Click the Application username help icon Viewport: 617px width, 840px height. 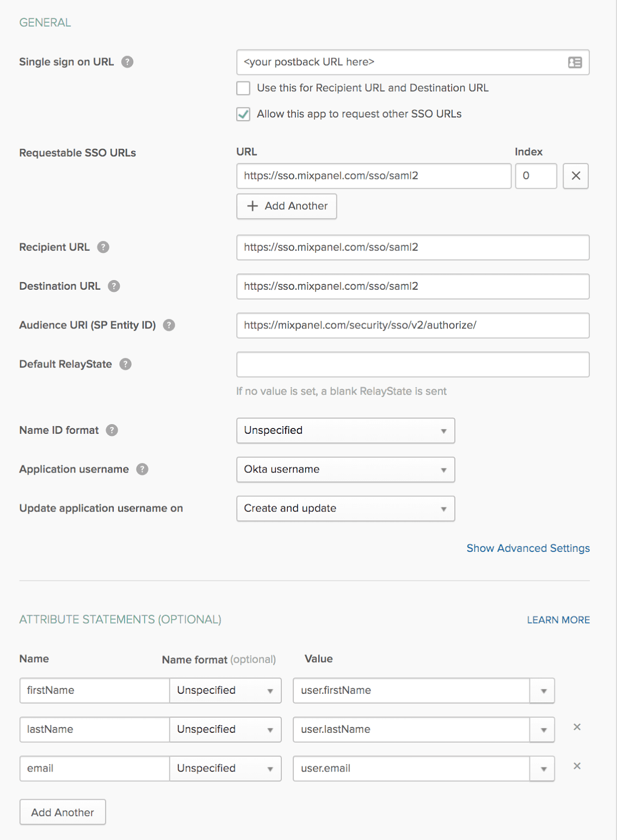(x=142, y=469)
